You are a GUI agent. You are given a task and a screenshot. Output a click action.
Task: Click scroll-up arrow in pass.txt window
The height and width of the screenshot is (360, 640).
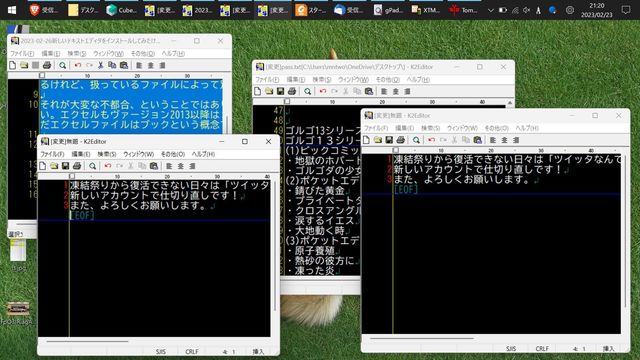click(510, 102)
